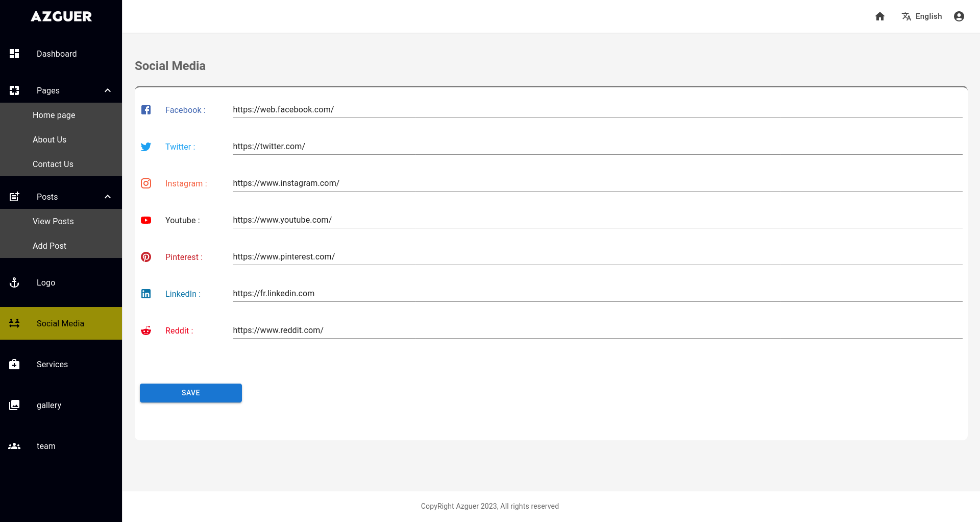
Task: Collapse the Posts submenu chevron
Action: [108, 197]
